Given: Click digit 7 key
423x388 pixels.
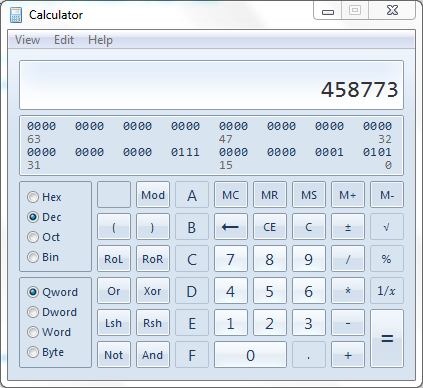Looking at the screenshot, I should (x=231, y=259).
